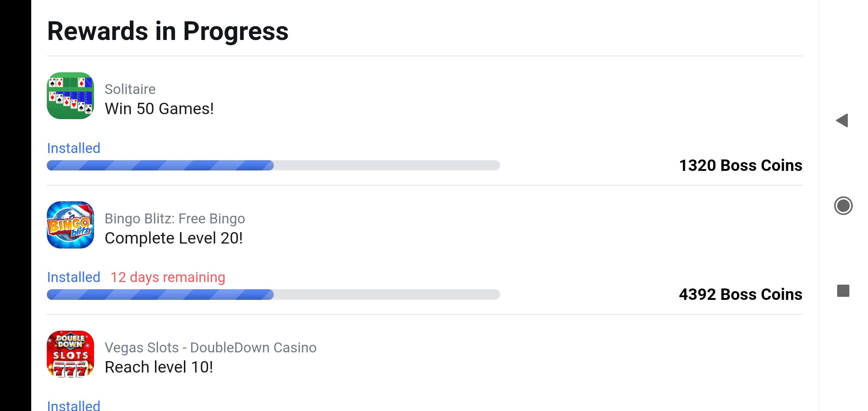
Task: Tap the 12 days remaining label
Action: [168, 277]
